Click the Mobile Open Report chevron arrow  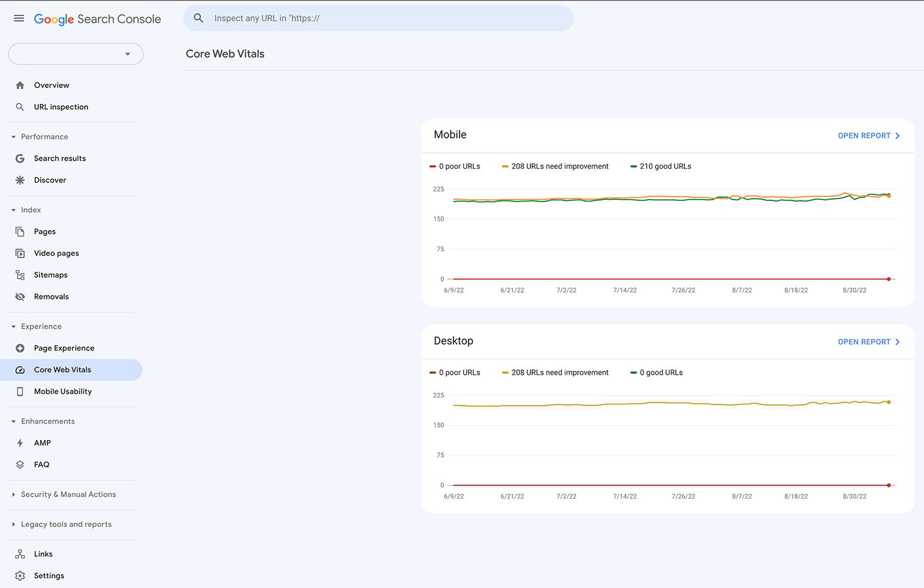tap(898, 136)
